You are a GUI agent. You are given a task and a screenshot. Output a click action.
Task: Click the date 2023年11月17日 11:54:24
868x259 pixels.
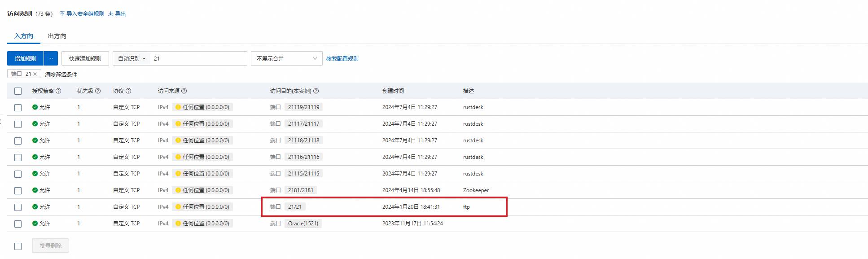(412, 224)
